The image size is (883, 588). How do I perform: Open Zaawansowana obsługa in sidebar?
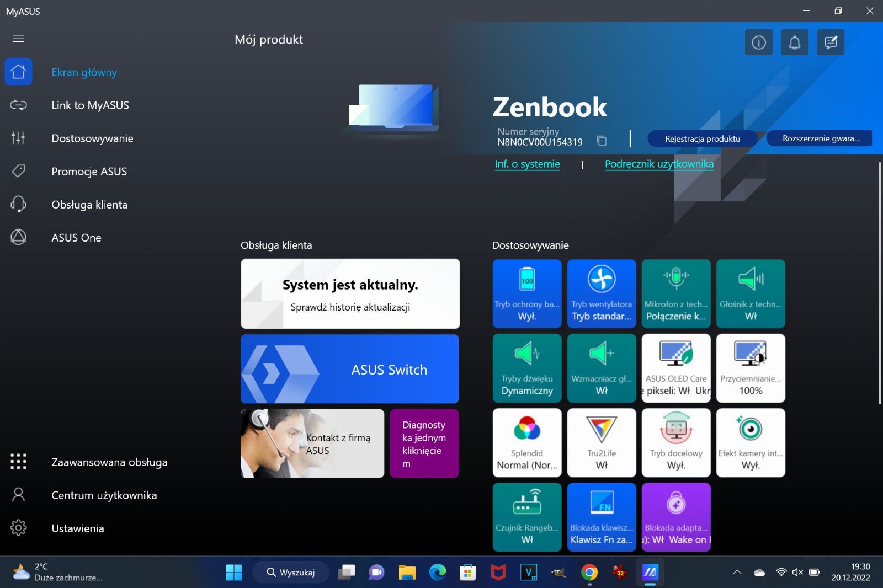(x=109, y=462)
